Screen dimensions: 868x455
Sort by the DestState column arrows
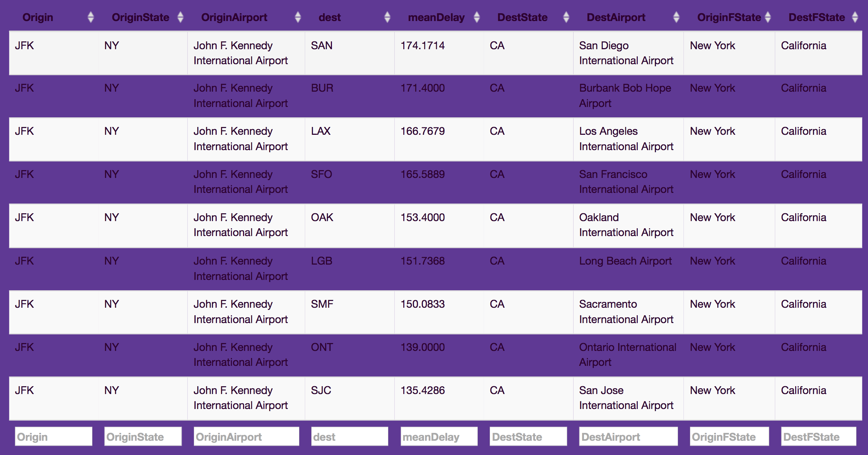point(566,17)
